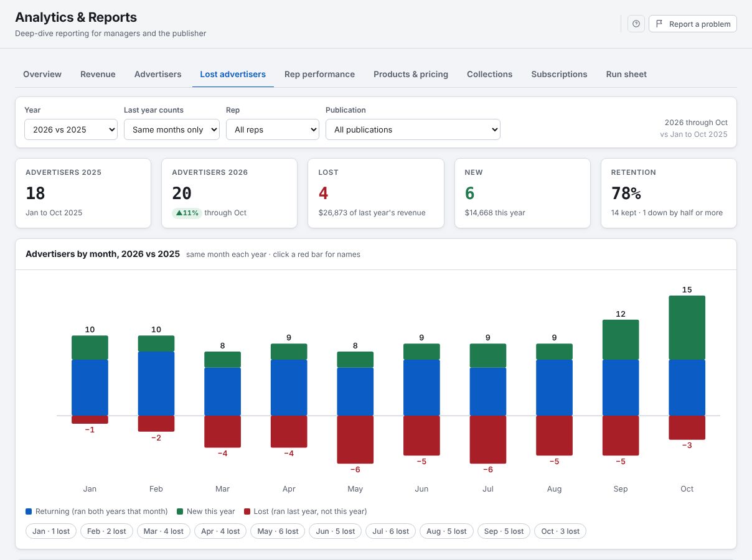This screenshot has height=560, width=752.
Task: Click the red lost bar for September
Action: [621, 436]
